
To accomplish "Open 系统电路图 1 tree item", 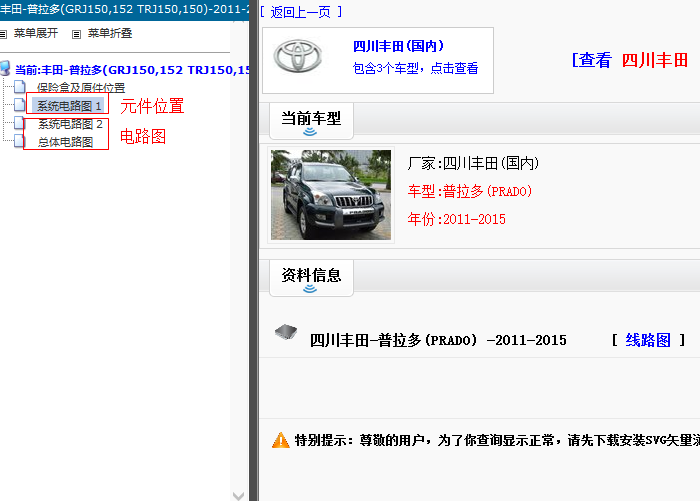I will tap(69, 106).
